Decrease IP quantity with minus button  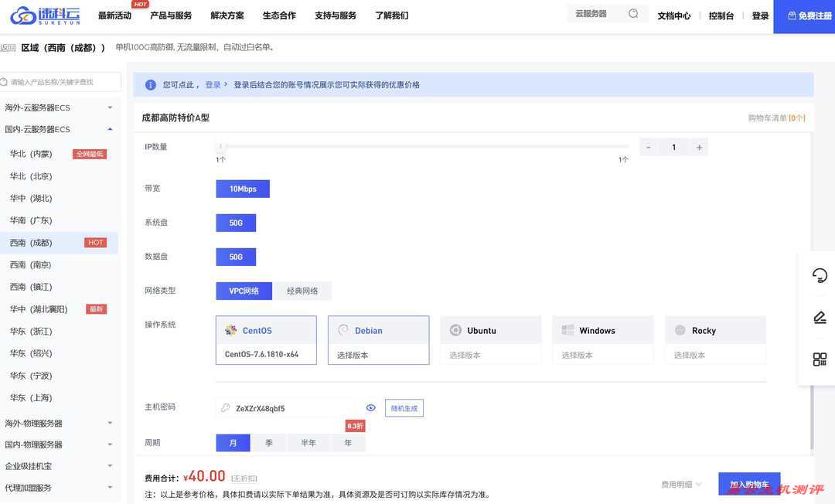(x=649, y=147)
